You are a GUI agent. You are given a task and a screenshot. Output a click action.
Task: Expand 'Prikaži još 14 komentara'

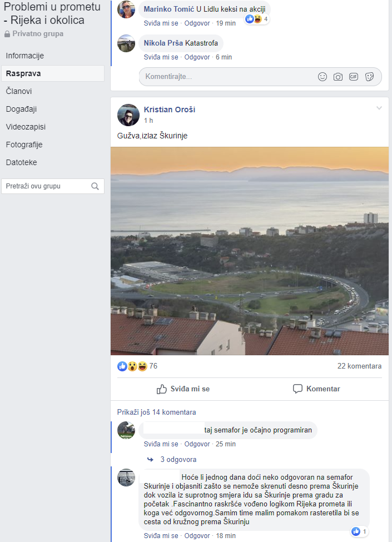click(156, 412)
